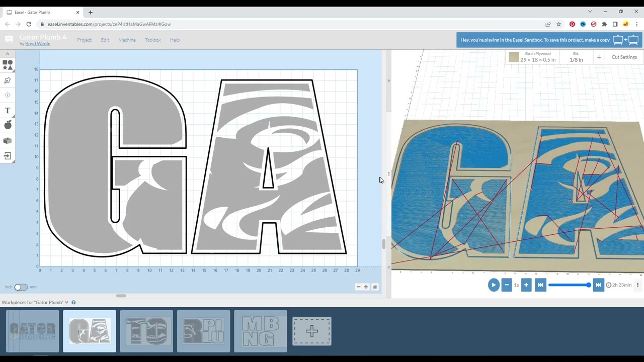
Task: Decrease the simulation speed
Action: click(507, 285)
